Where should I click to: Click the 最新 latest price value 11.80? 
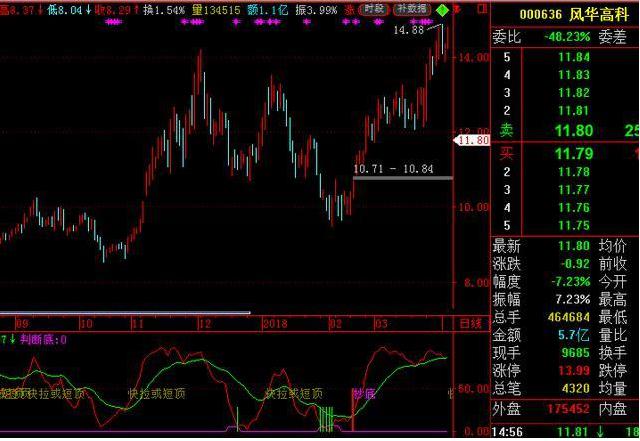(x=574, y=246)
